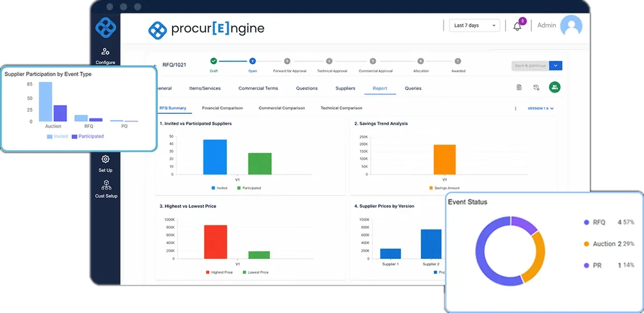Click the red Highest Price bar
The image size is (644, 313).
point(216,242)
